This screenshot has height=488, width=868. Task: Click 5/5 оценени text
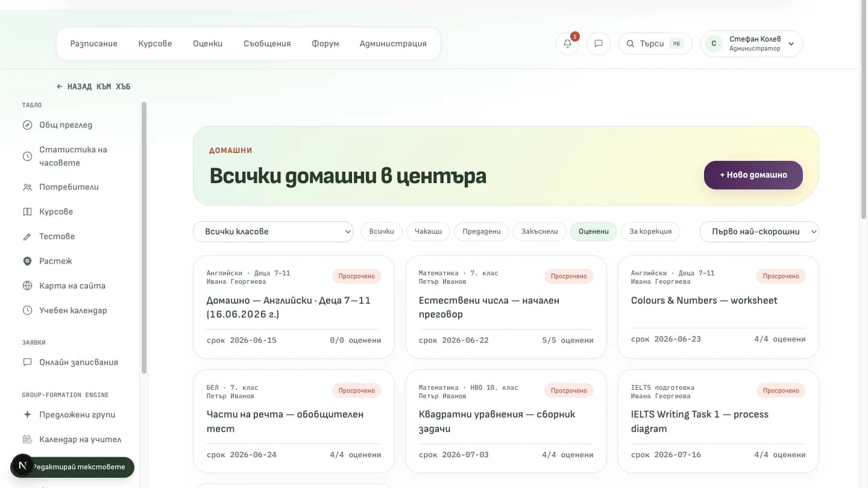[x=568, y=340]
